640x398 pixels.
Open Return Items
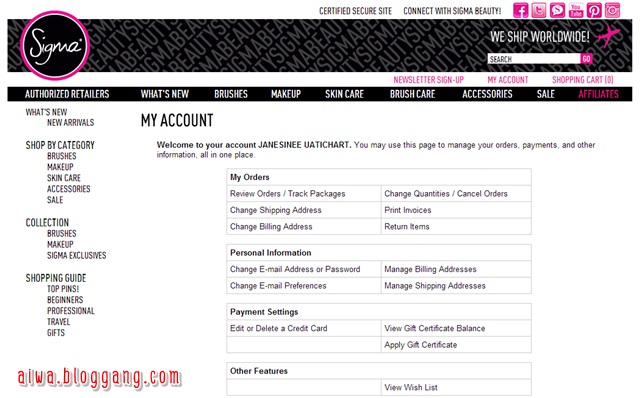click(x=407, y=227)
